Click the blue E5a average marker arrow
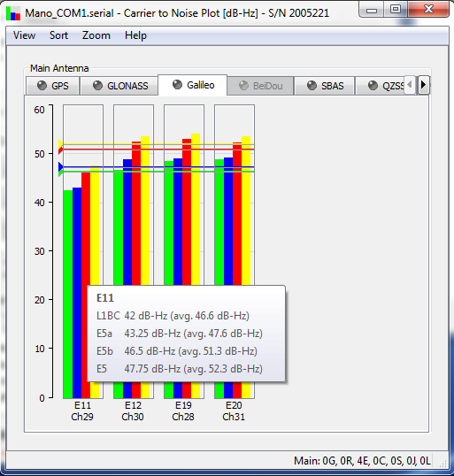This screenshot has width=454, height=476. click(x=61, y=167)
